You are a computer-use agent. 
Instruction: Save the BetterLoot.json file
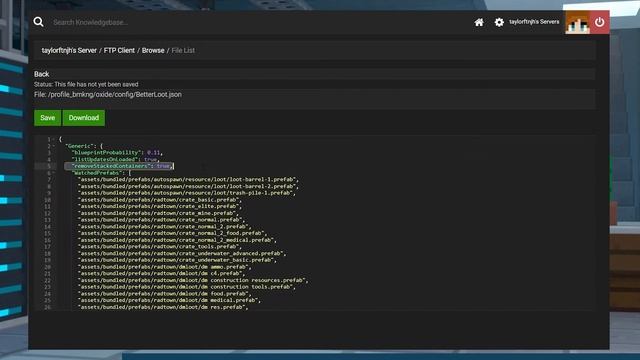pyautogui.click(x=47, y=118)
